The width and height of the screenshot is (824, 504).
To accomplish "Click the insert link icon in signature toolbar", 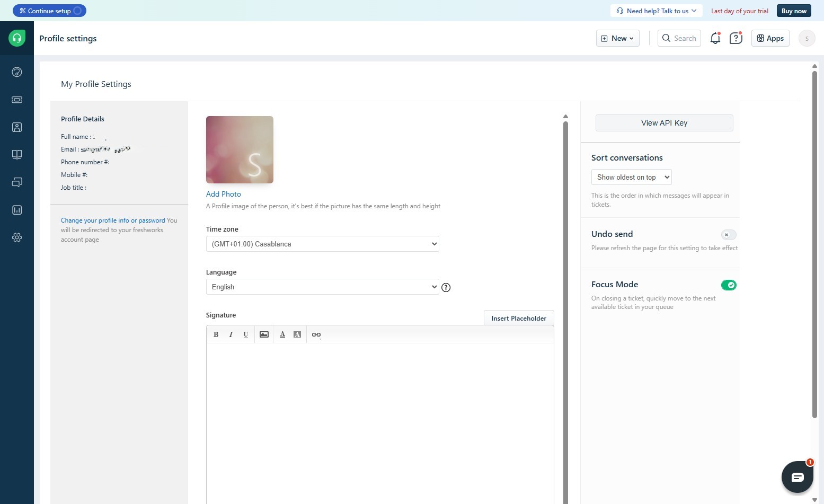I will 316,334.
